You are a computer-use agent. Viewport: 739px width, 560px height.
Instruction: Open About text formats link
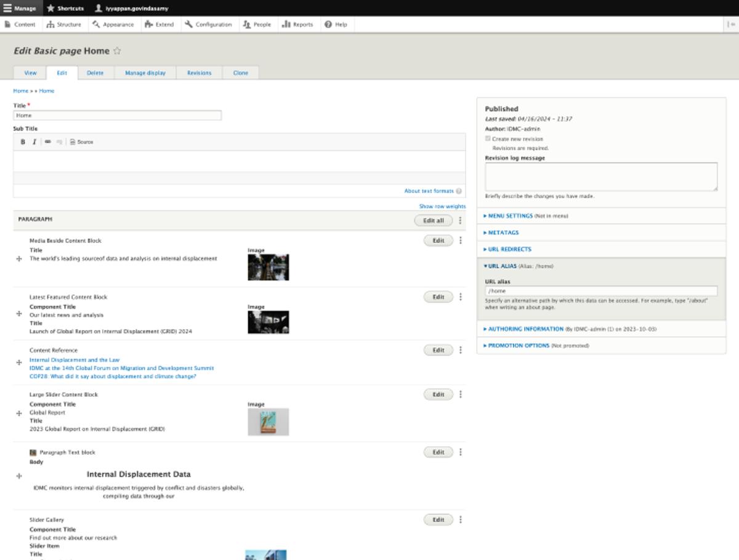(429, 191)
